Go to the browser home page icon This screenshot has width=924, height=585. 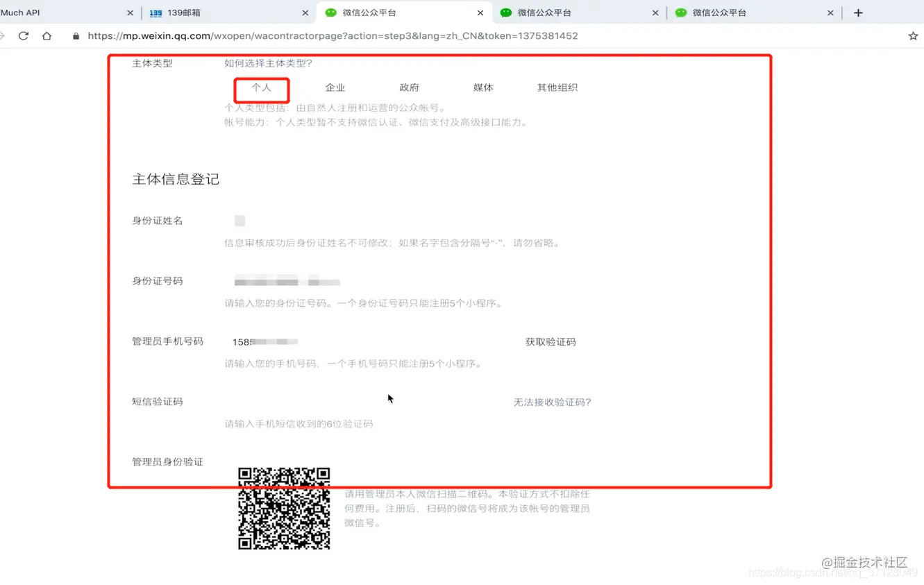tap(47, 35)
